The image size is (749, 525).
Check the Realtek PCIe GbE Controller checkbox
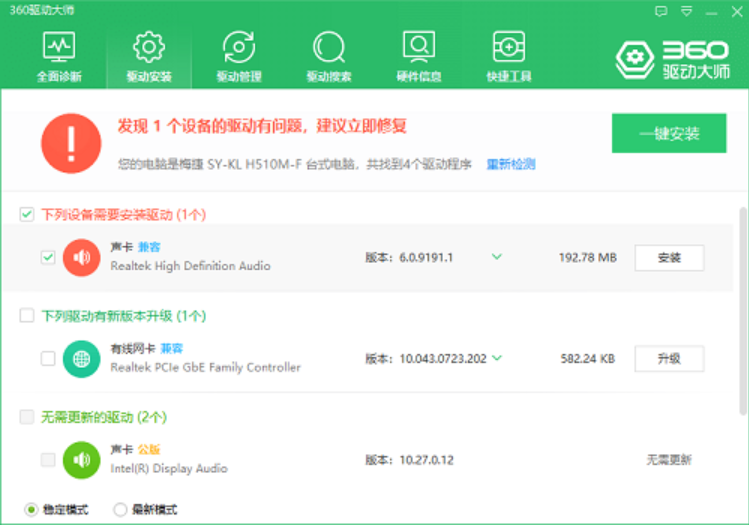point(48,358)
